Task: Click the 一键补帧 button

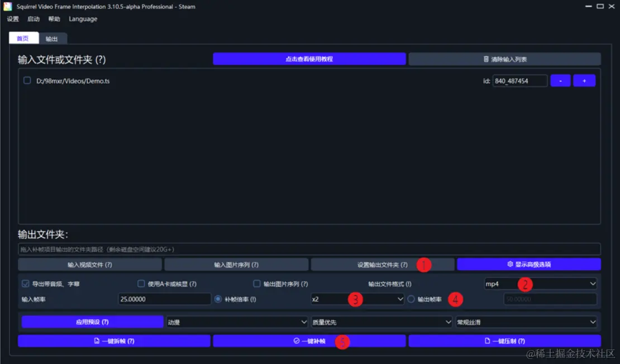Action: point(309,341)
